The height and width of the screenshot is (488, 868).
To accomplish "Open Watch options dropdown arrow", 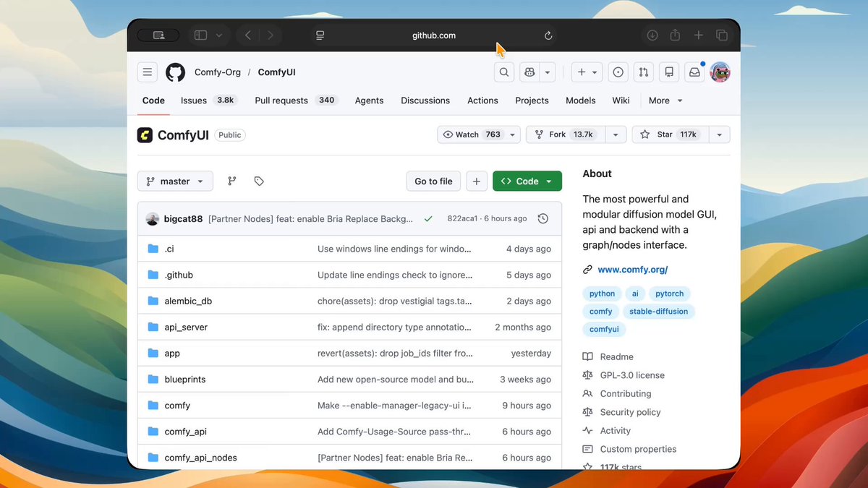I will (x=513, y=134).
